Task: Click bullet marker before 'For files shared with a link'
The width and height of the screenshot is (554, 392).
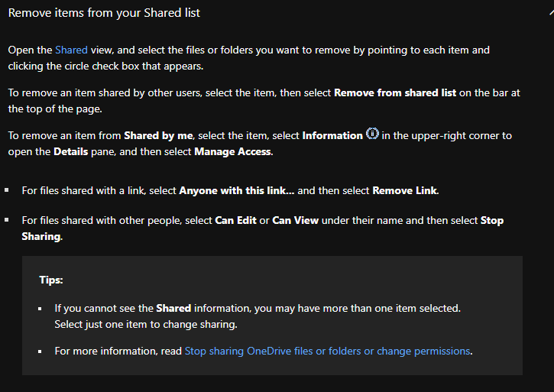Action: coord(6,190)
